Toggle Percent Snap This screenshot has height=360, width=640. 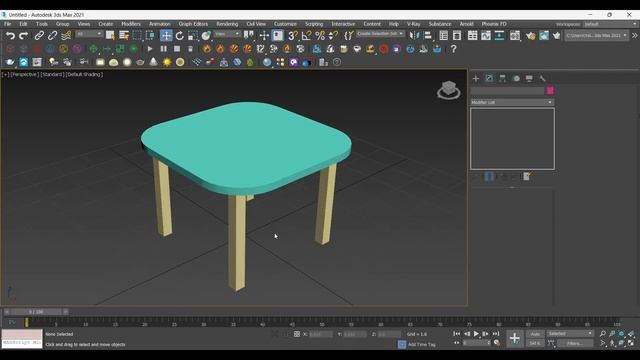(x=320, y=36)
